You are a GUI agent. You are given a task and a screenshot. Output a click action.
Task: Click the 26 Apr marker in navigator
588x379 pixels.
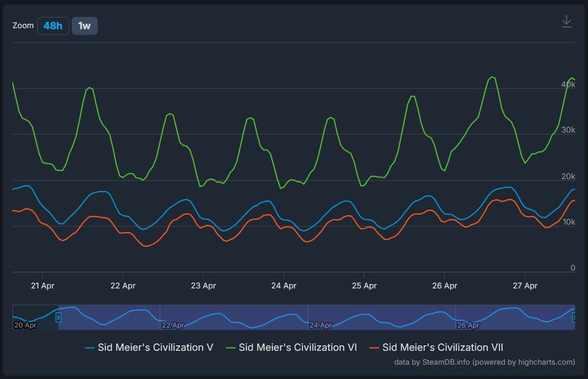pos(468,325)
